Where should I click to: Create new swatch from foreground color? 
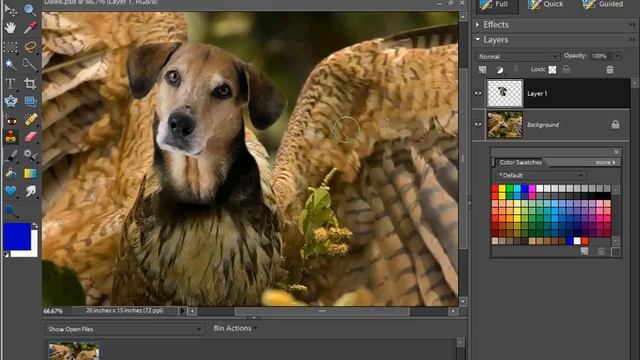click(x=584, y=251)
